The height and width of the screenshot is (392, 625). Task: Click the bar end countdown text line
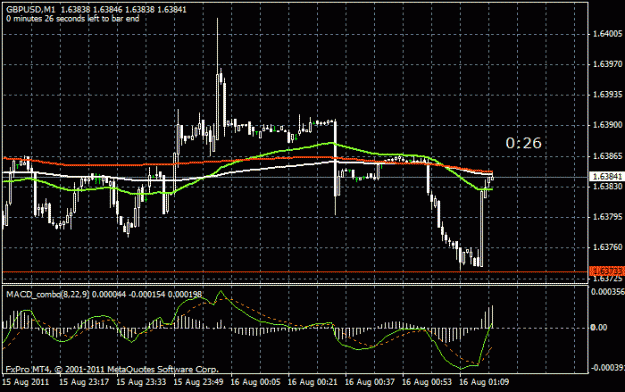point(73,18)
